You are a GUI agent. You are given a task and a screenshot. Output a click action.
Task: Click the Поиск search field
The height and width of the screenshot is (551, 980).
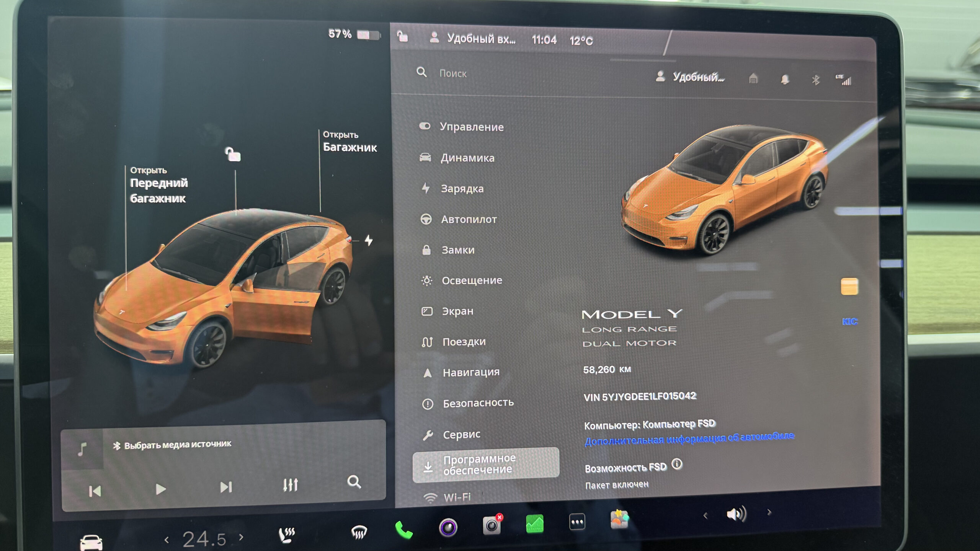click(453, 73)
